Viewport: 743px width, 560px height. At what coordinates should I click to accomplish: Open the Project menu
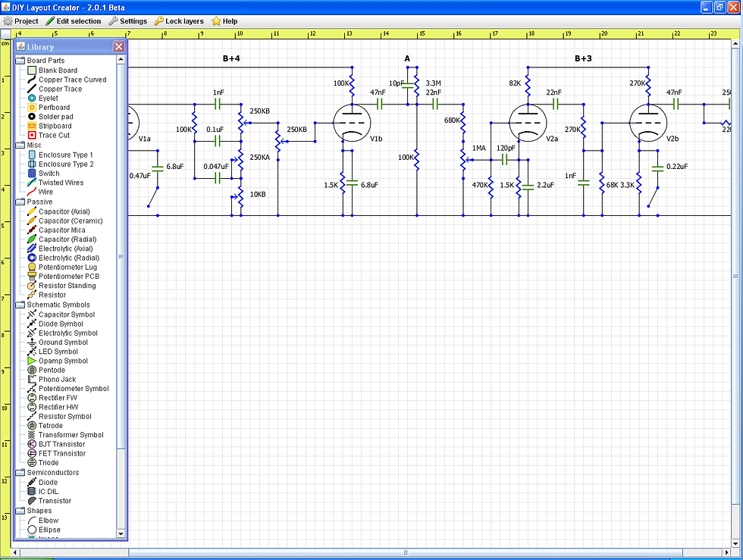[x=21, y=21]
